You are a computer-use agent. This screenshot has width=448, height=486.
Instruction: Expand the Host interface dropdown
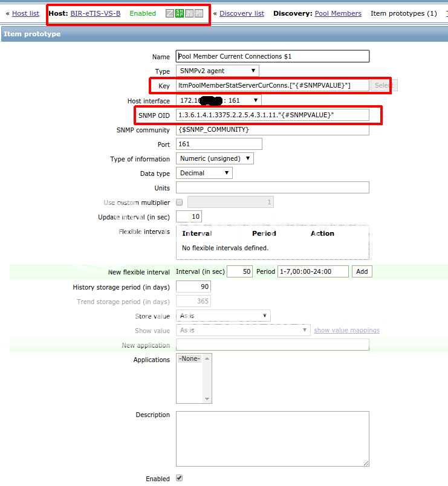click(219, 100)
